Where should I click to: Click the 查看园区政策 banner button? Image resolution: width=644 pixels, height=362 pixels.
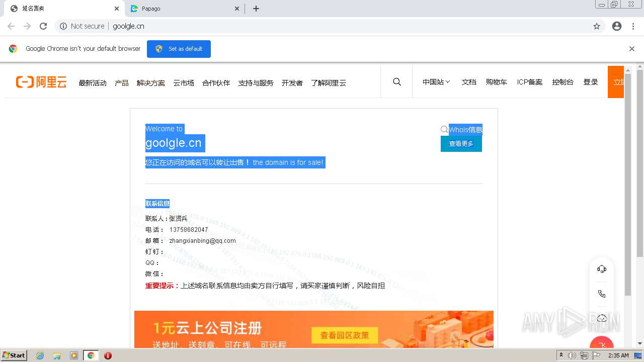pos(345,335)
